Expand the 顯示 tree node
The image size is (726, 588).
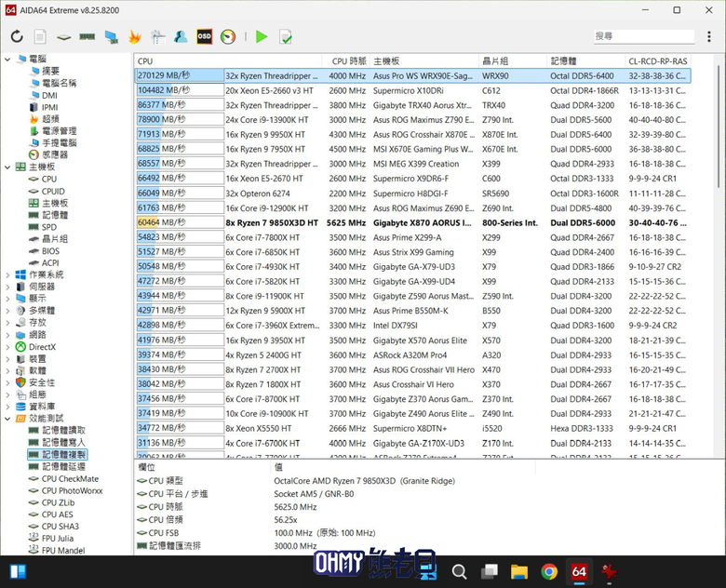coord(7,299)
